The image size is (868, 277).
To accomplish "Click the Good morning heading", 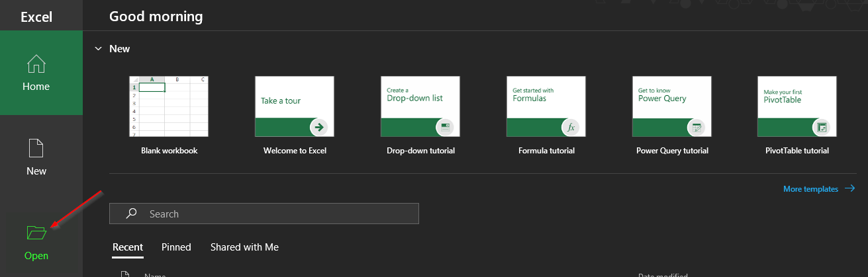I will pos(156,16).
